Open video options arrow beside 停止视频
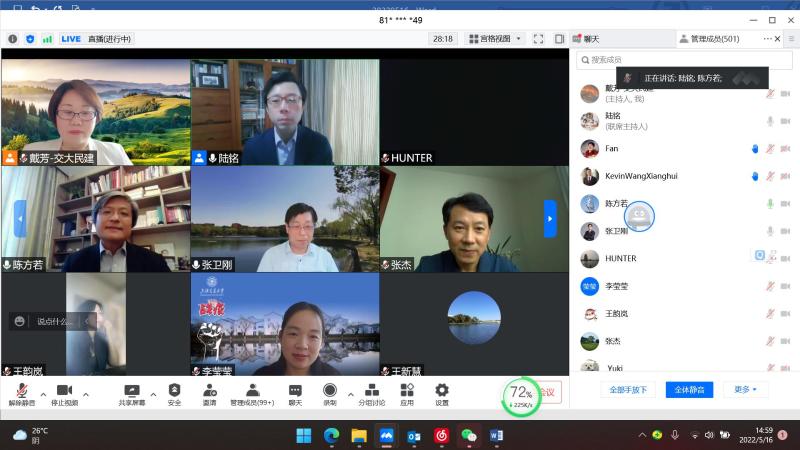Image resolution: width=800 pixels, height=450 pixels. (86, 394)
